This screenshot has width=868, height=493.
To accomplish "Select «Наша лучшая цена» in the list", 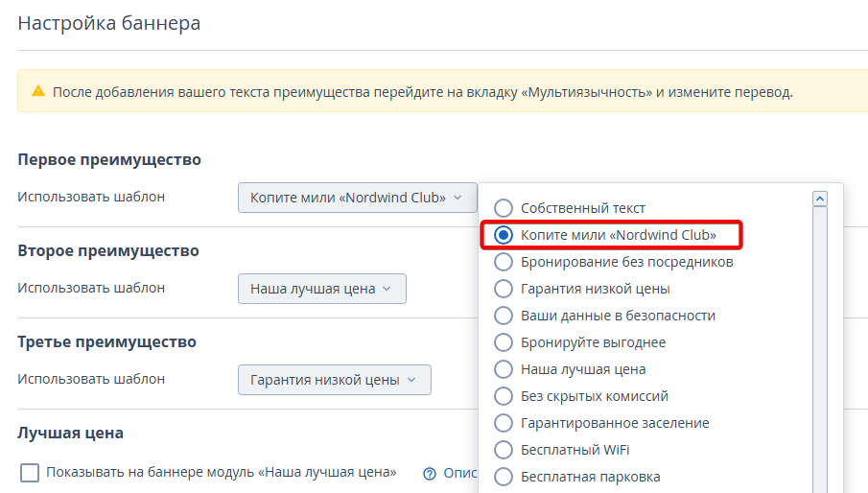I will point(504,369).
